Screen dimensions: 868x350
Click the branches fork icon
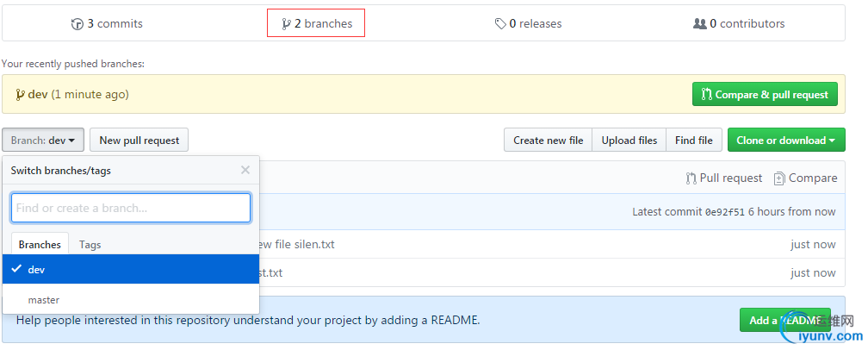click(286, 24)
